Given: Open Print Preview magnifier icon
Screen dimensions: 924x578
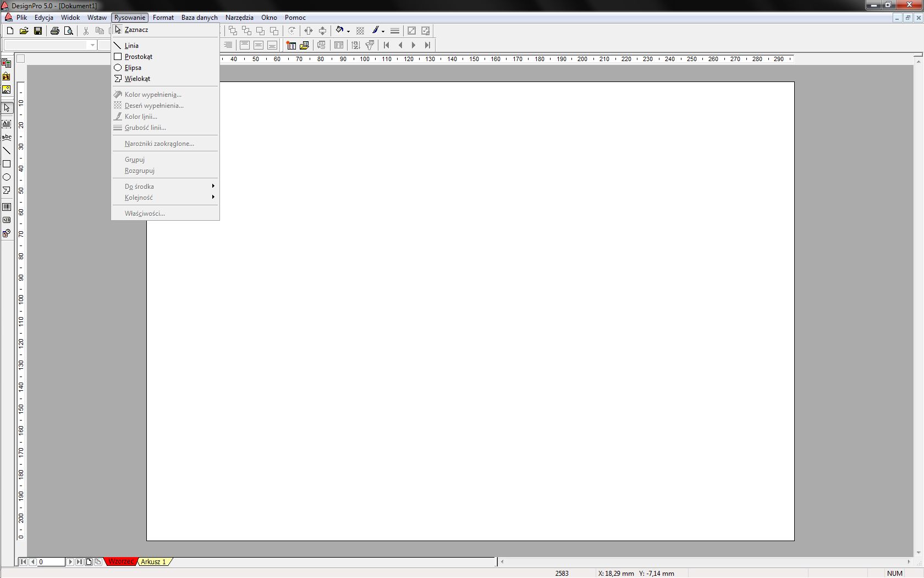Looking at the screenshot, I should tap(69, 31).
